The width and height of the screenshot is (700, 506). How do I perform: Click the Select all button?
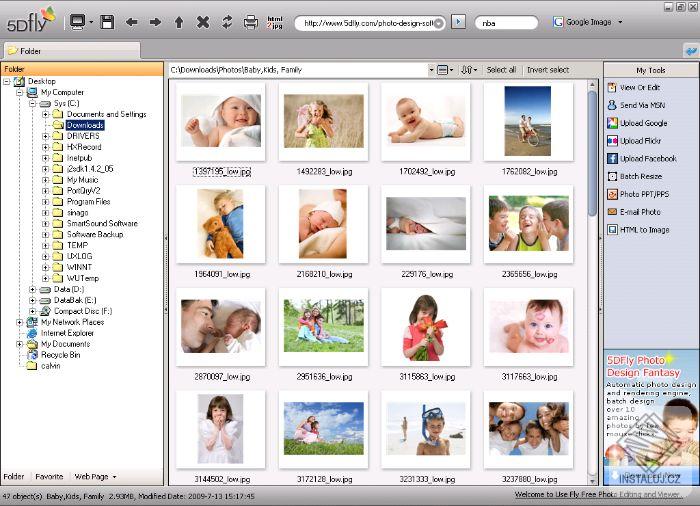pos(501,70)
